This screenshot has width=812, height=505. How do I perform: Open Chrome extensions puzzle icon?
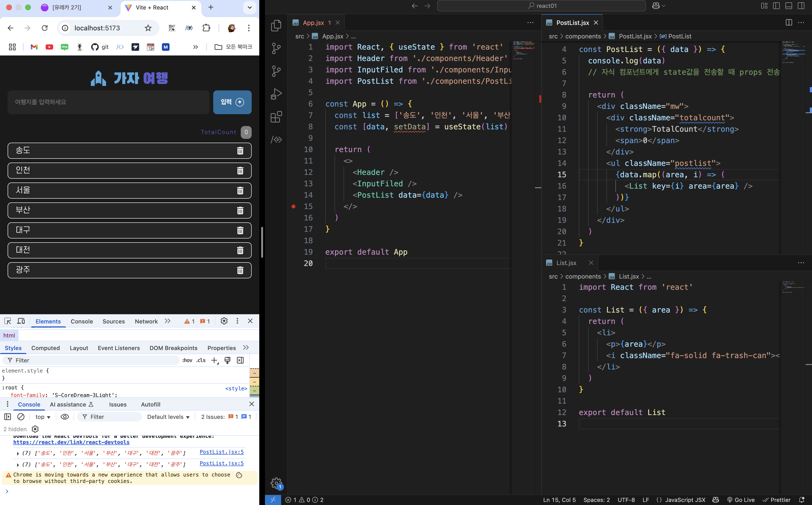pyautogui.click(x=207, y=28)
